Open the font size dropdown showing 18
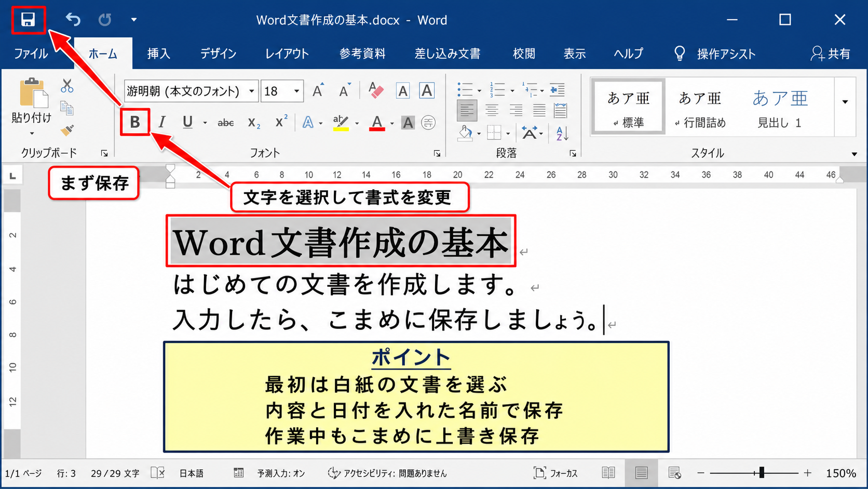 point(296,91)
